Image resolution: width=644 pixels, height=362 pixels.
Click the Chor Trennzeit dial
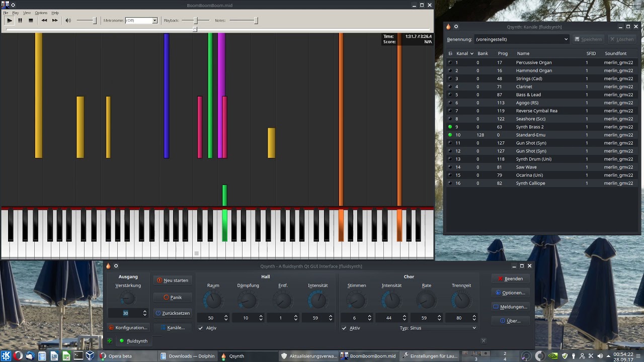(461, 301)
